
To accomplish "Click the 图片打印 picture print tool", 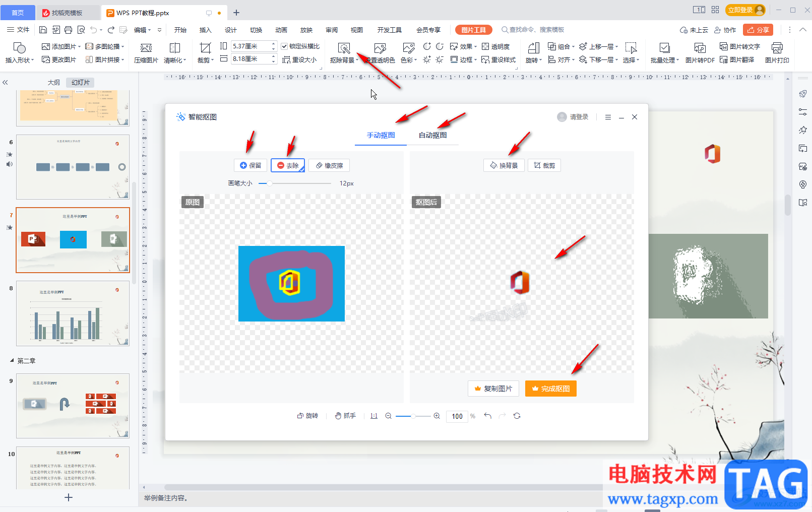I will [777, 53].
